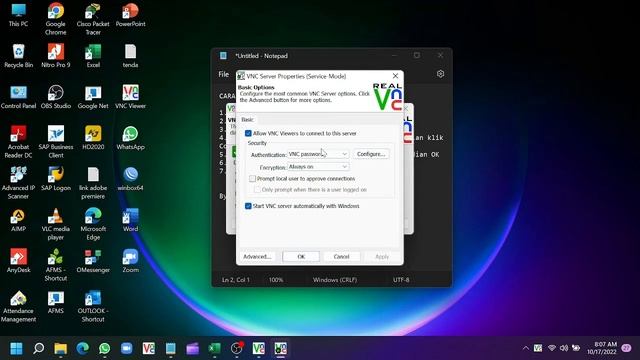Open Google Chrome desktop shortcut
Screen dimensions: 640x360
[x=56, y=19]
